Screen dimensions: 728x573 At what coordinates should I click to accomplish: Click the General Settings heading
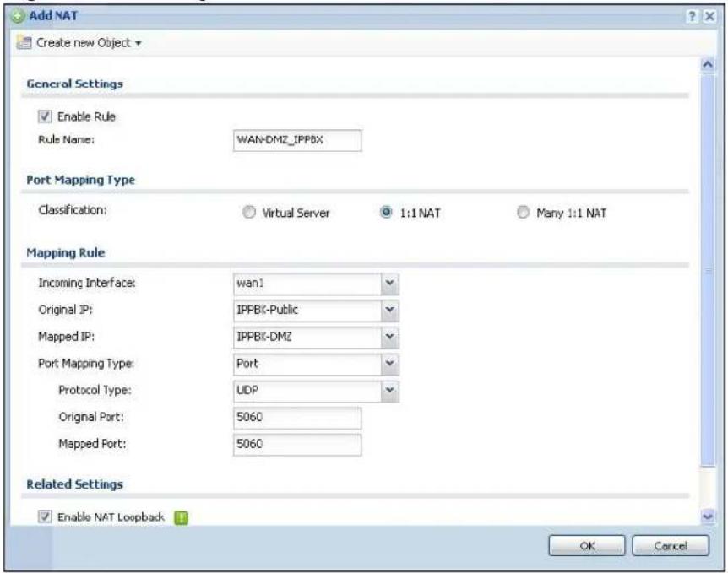[75, 84]
